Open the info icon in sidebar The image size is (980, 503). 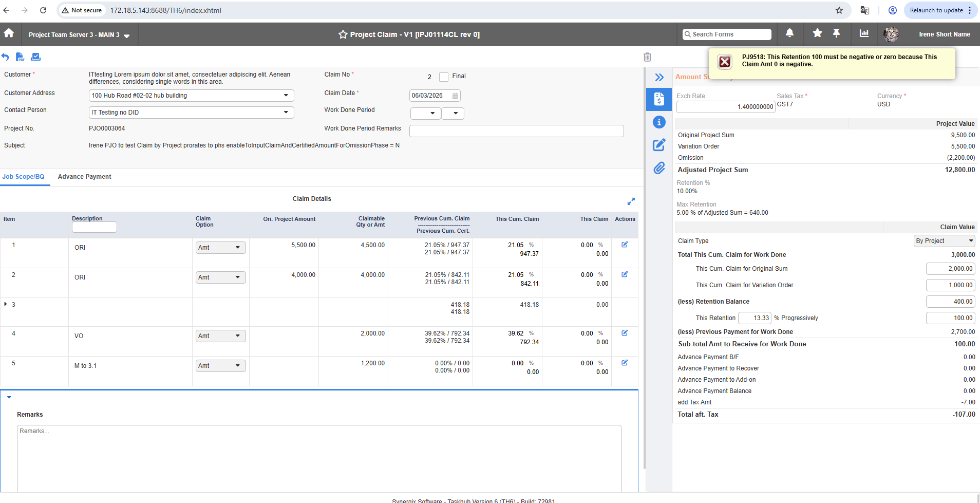659,122
